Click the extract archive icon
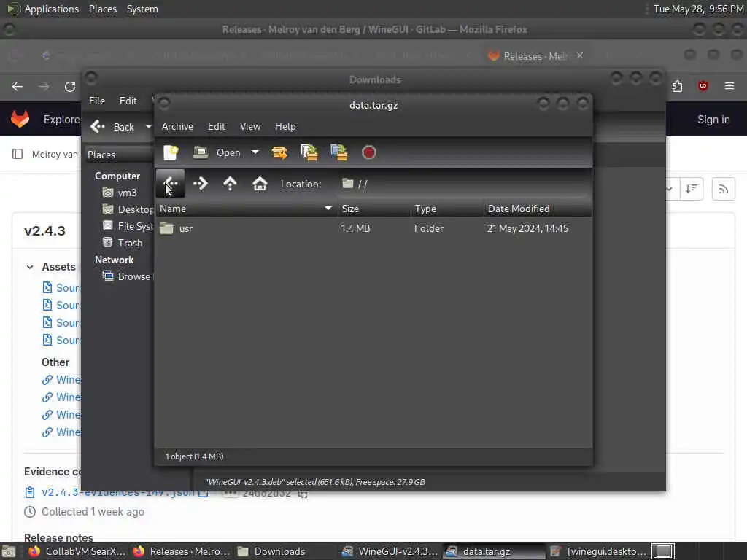The image size is (747, 560). tap(279, 152)
